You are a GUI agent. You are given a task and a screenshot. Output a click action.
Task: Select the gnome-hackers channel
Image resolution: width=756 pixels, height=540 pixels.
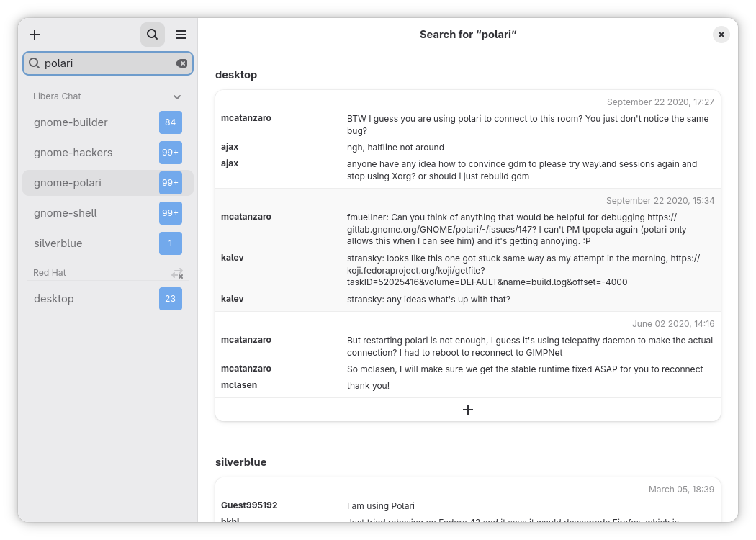click(x=73, y=153)
